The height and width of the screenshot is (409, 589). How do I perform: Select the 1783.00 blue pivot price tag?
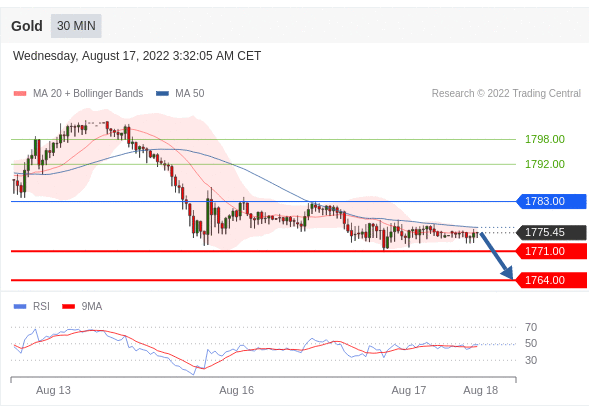click(551, 201)
